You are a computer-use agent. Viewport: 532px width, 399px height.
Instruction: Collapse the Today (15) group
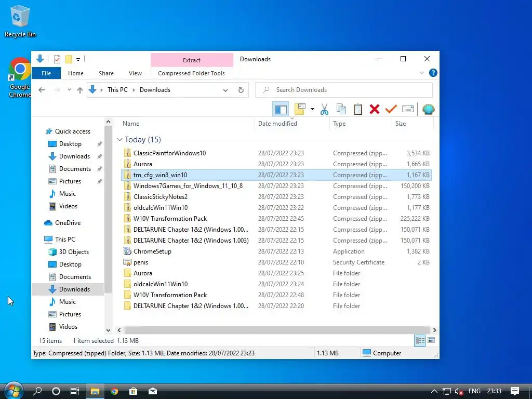coord(119,139)
